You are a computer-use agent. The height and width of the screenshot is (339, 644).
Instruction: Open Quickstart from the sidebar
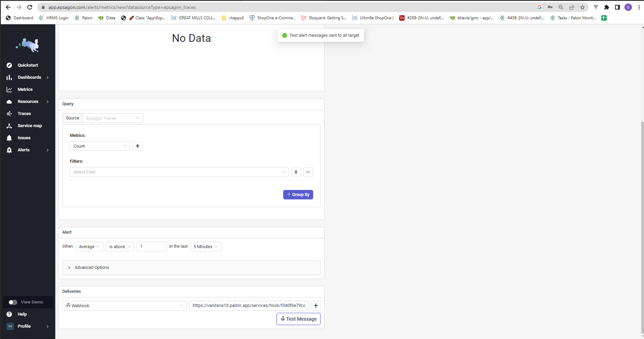27,65
